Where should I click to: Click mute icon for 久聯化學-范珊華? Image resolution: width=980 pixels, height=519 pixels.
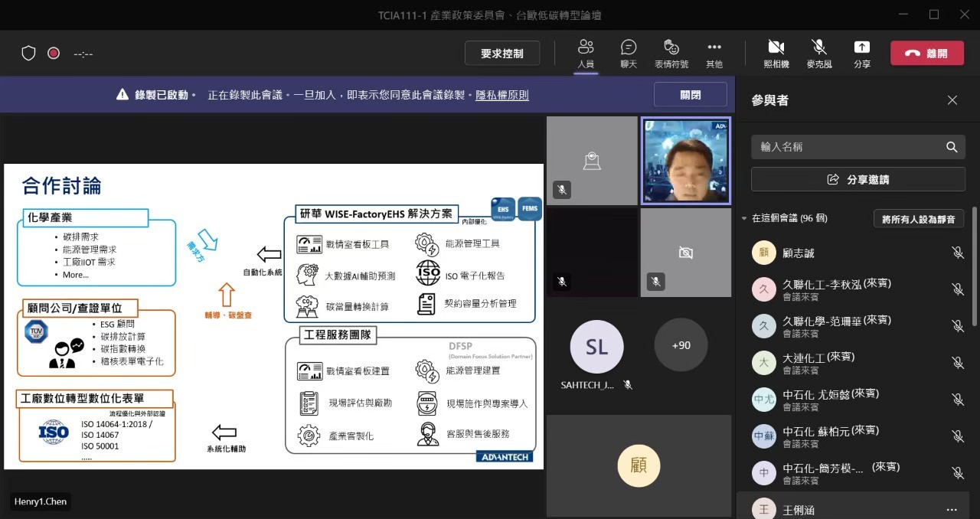tap(957, 325)
